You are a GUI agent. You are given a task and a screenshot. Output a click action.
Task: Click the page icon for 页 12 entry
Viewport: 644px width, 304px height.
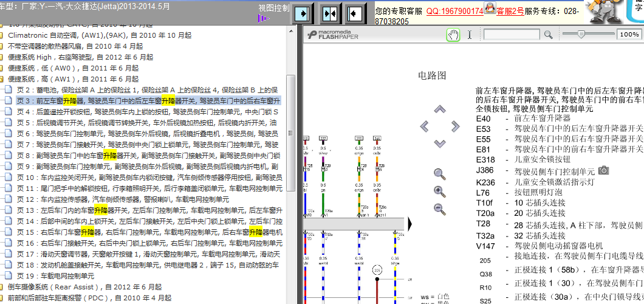point(9,199)
